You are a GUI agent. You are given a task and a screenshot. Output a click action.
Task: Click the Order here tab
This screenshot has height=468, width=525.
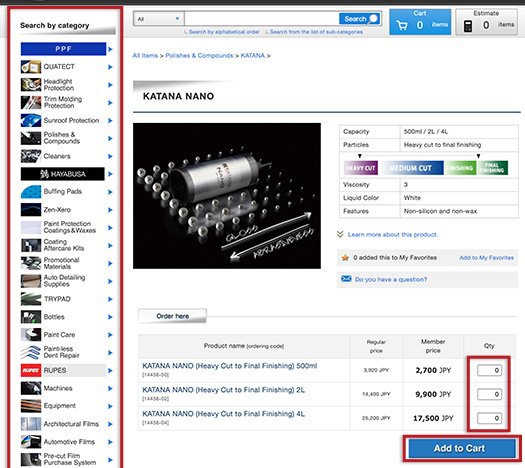tap(172, 316)
